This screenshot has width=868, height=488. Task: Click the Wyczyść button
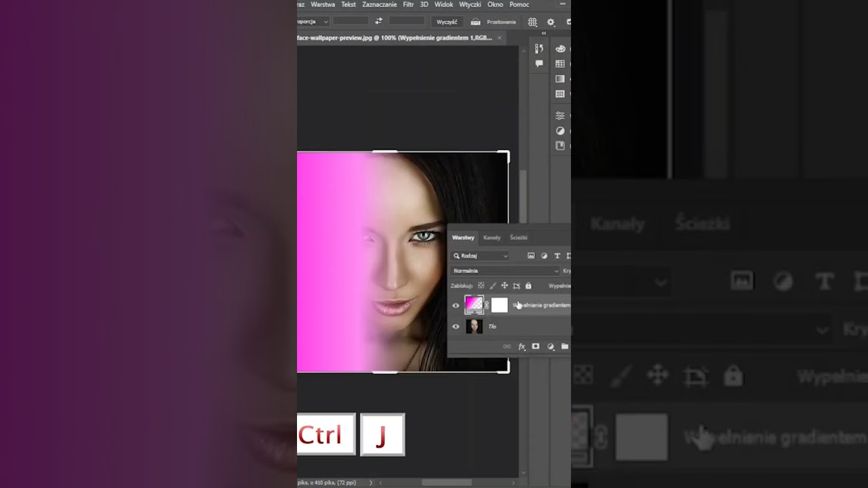click(x=447, y=22)
